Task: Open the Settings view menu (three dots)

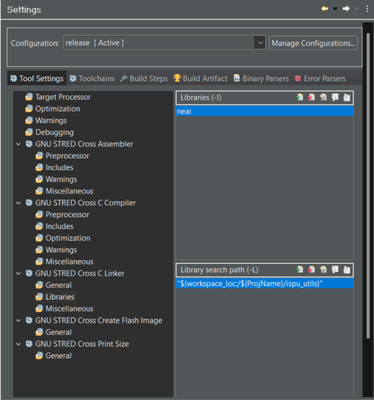Action: [367, 9]
